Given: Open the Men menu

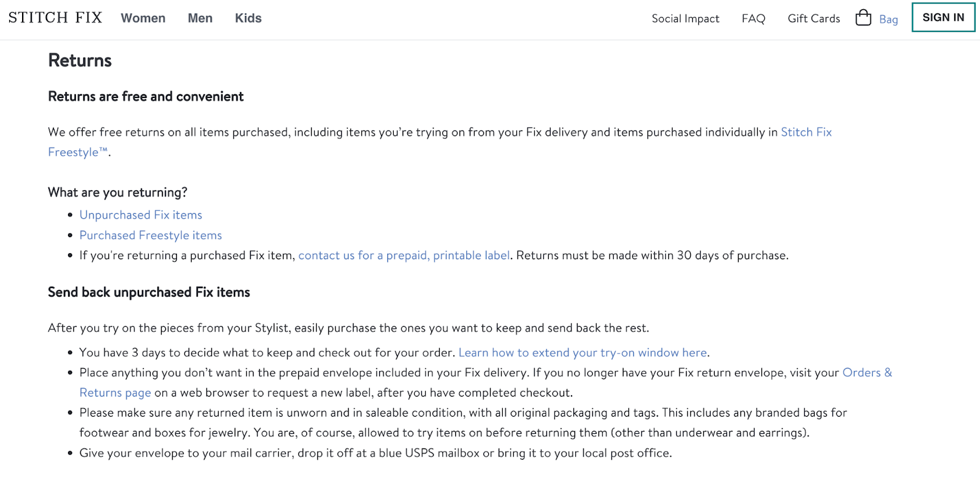Looking at the screenshot, I should (200, 18).
